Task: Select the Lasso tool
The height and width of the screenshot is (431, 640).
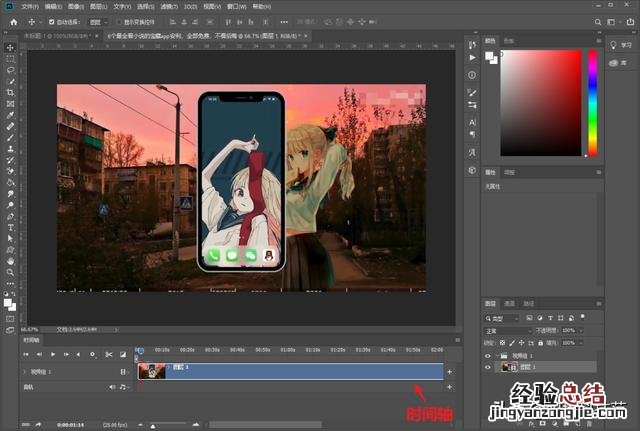Action: pos(10,70)
